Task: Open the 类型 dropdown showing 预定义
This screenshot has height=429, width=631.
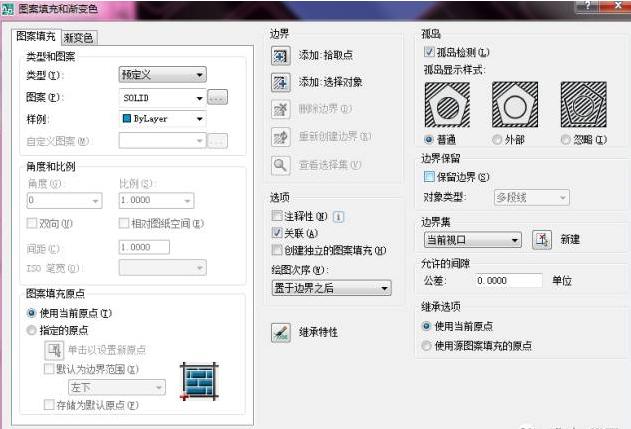Action: pyautogui.click(x=163, y=74)
